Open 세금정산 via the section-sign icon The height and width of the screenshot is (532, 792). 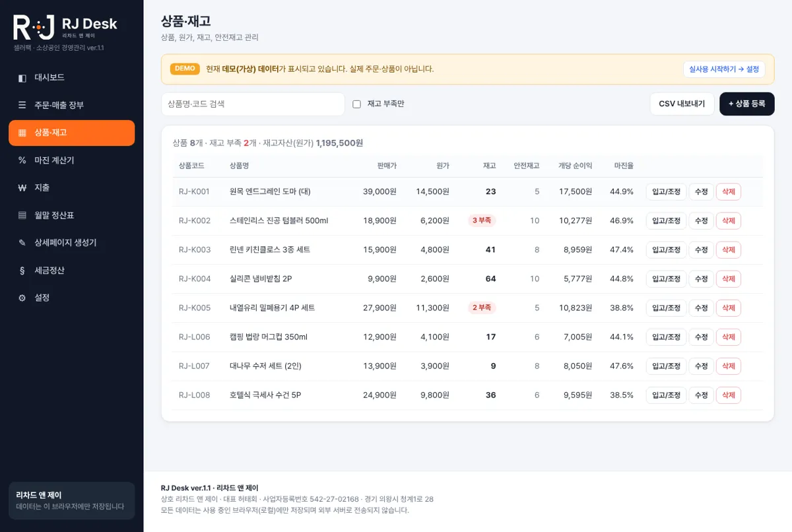pyautogui.click(x=22, y=271)
